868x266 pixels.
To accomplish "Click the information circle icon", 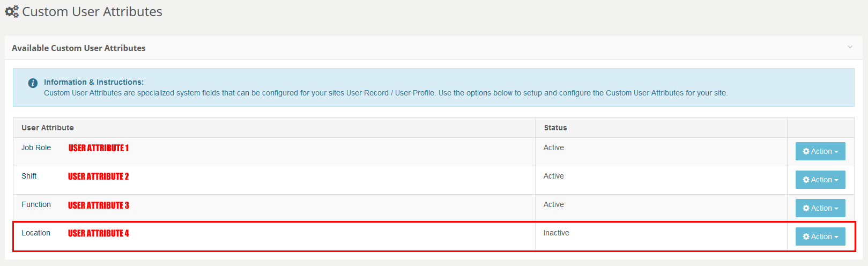I will (33, 83).
